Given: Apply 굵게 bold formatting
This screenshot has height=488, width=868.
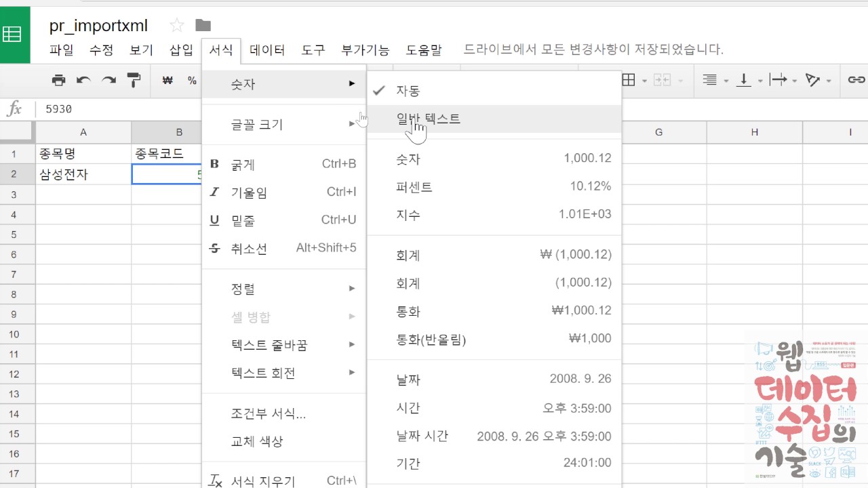Looking at the screenshot, I should pyautogui.click(x=283, y=164).
